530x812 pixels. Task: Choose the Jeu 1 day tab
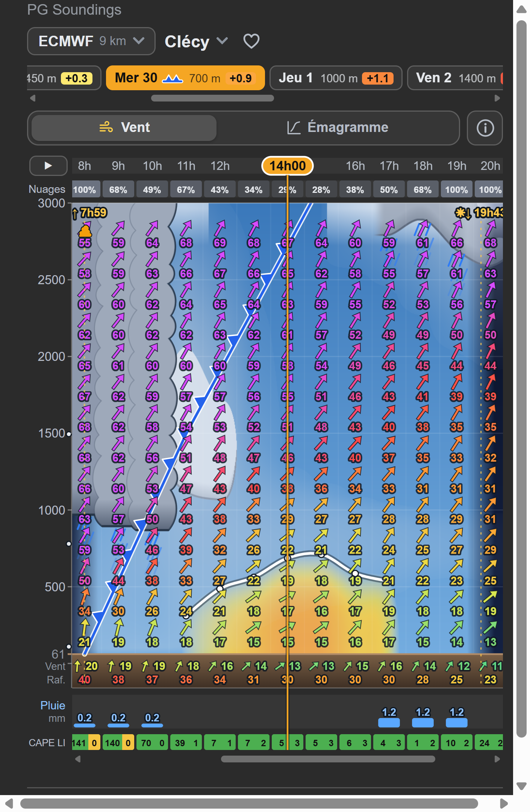tap(336, 78)
